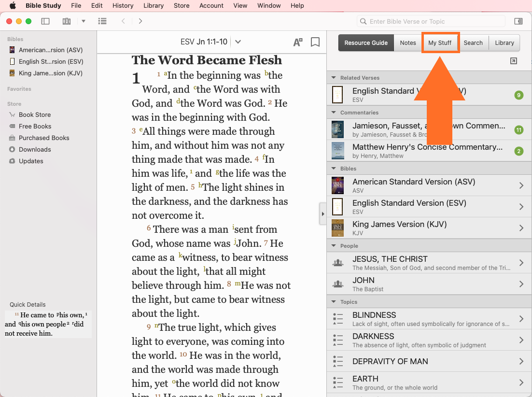Image resolution: width=532 pixels, height=397 pixels.
Task: Toggle the right panel visibility icon
Action: coord(518,21)
